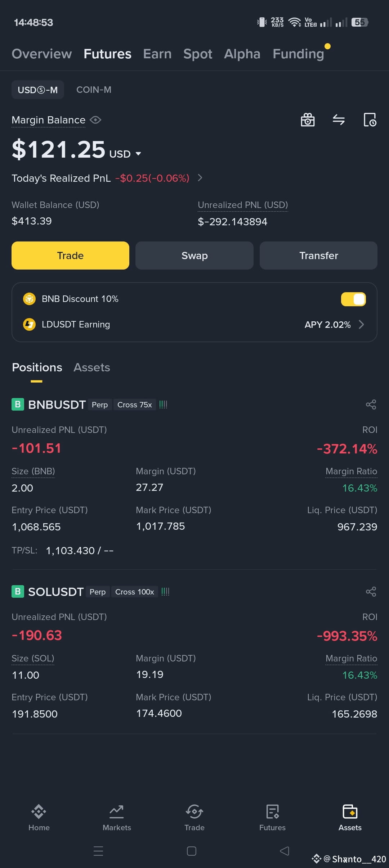This screenshot has width=389, height=868.
Task: Edit the BNBUSDT TP/SL value 1,103.430
Action: pyautogui.click(x=70, y=551)
